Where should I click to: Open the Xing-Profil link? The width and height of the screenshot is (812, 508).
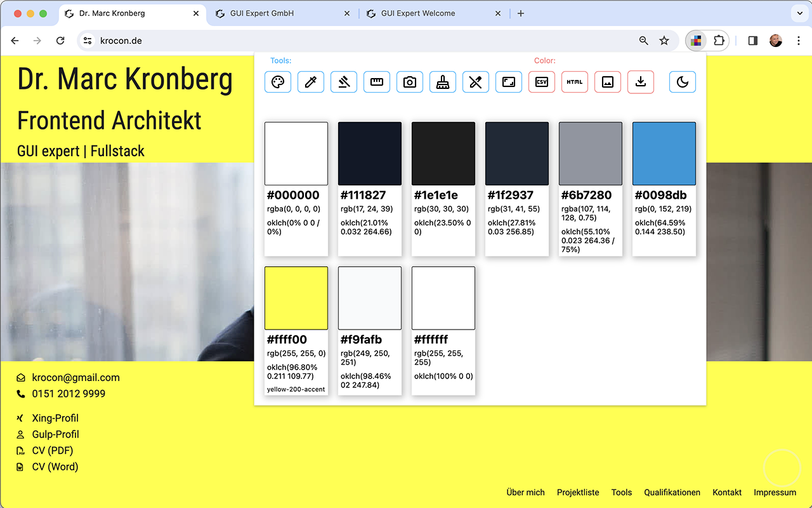pos(56,418)
